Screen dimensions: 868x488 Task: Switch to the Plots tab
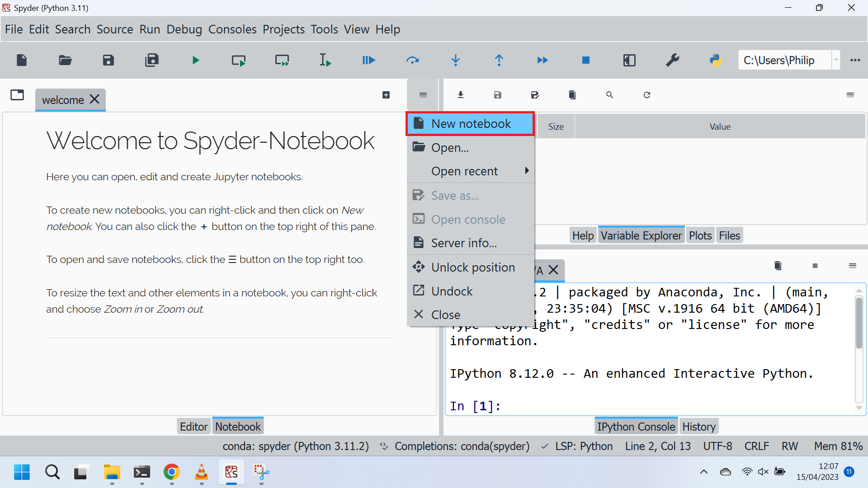(x=700, y=235)
